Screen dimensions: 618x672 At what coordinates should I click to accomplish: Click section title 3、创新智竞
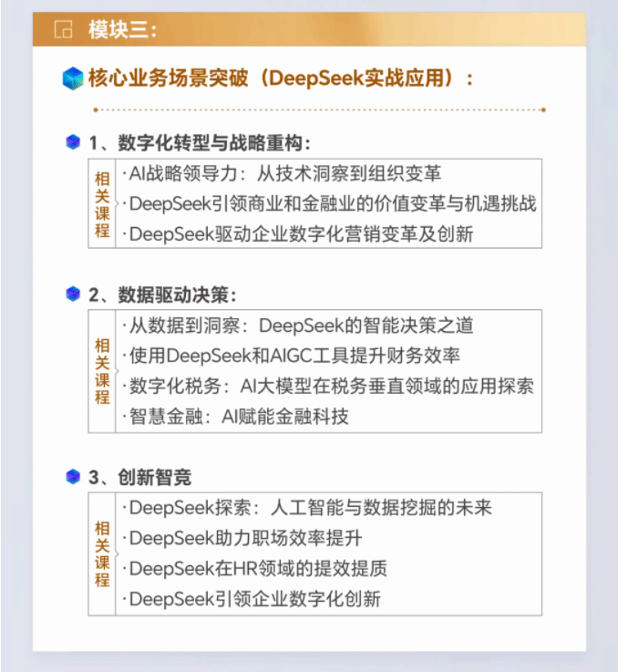coord(139,477)
